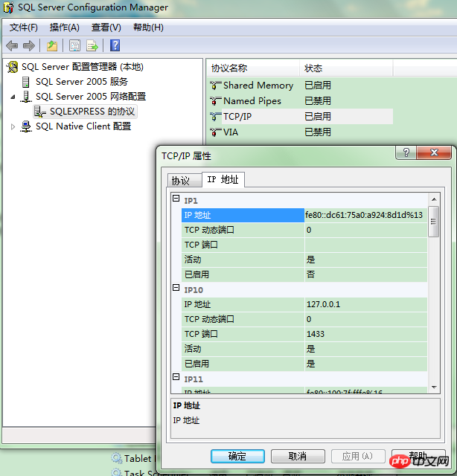The width and height of the screenshot is (457, 476).
Task: Click the dialog's question mark help icon
Action: [406, 152]
